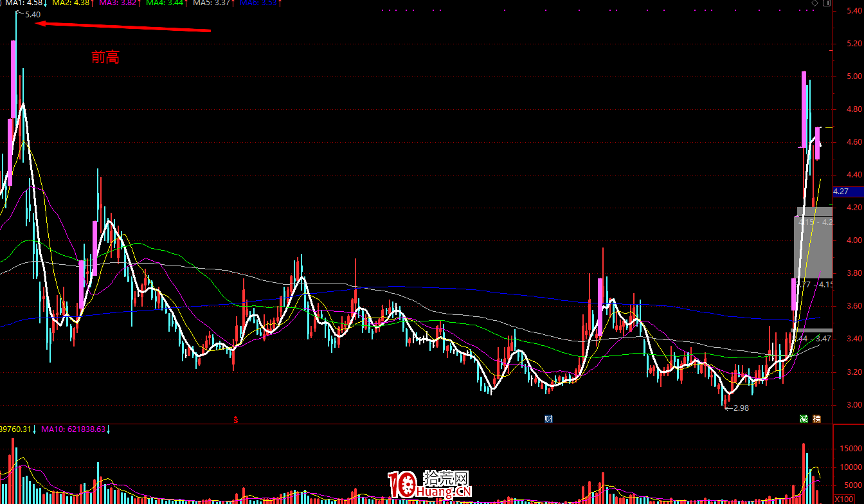
Task: Click the 财 financial report marker
Action: click(548, 419)
